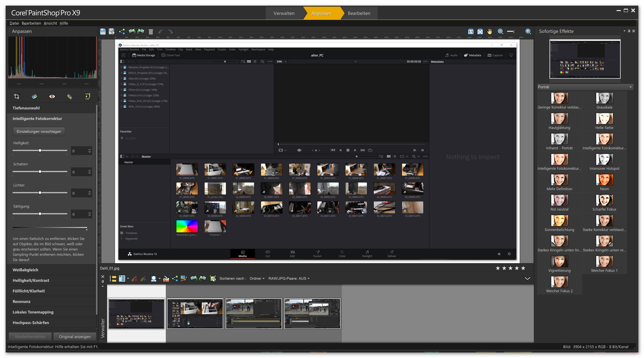Open the Porträt effects category dropdown
The image size is (644, 358).
click(x=630, y=87)
